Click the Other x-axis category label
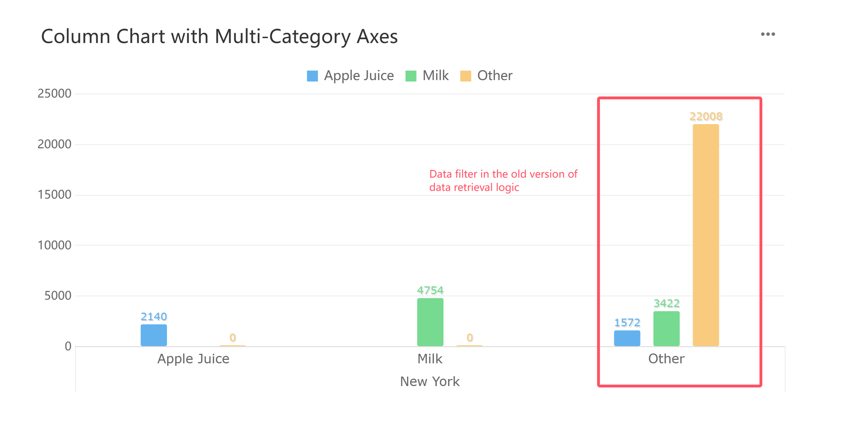The height and width of the screenshot is (421, 868). 666,359
